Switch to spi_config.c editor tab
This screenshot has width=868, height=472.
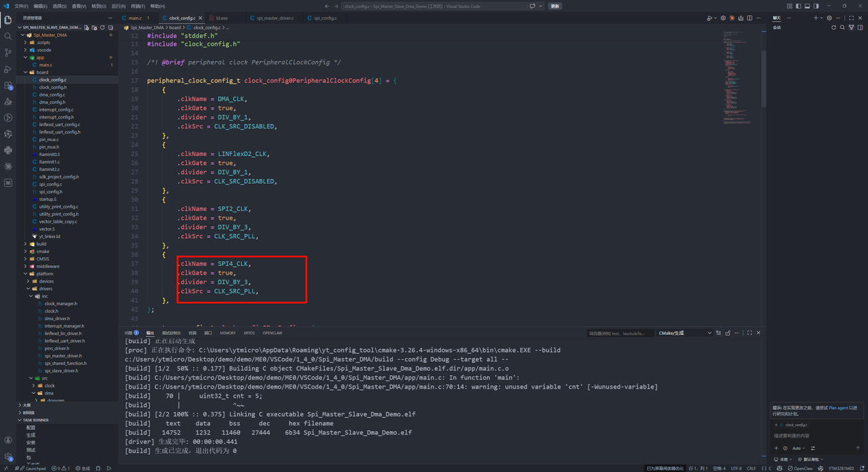(x=325, y=18)
